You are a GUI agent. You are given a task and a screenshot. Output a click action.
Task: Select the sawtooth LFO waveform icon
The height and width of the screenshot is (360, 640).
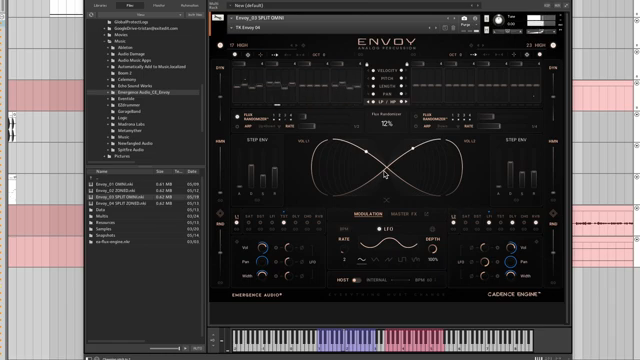coord(389,260)
